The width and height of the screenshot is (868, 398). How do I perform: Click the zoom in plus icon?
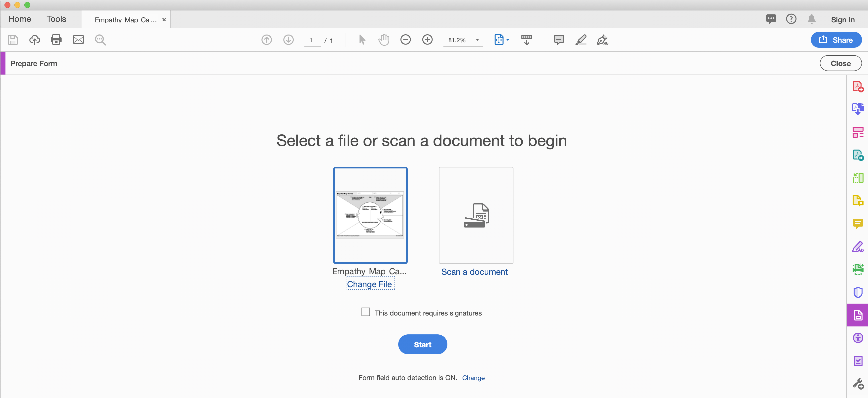pyautogui.click(x=427, y=40)
